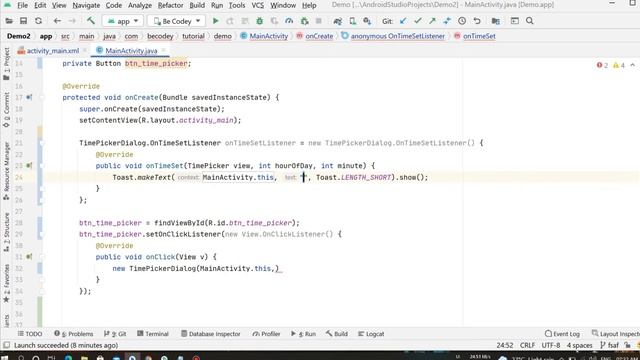The height and width of the screenshot is (360, 640).
Task: Click the Open folder toolbar icon
Action: (9, 21)
